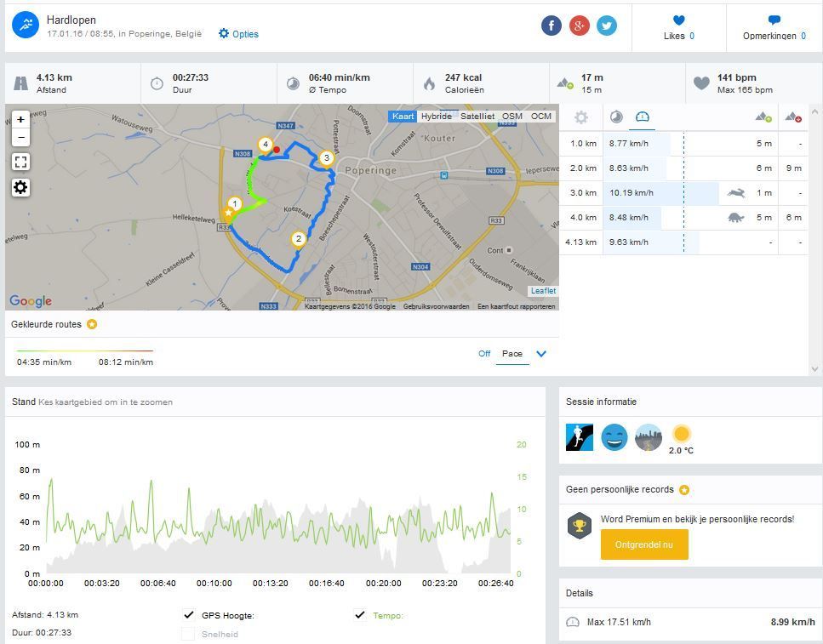The height and width of the screenshot is (644, 823).
Task: Turn colored routes Off
Action: 484,354
